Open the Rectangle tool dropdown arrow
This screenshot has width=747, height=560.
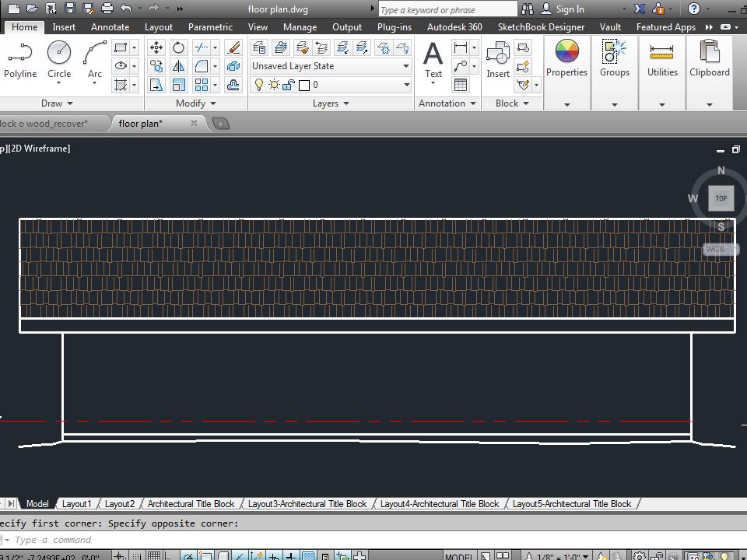point(134,47)
